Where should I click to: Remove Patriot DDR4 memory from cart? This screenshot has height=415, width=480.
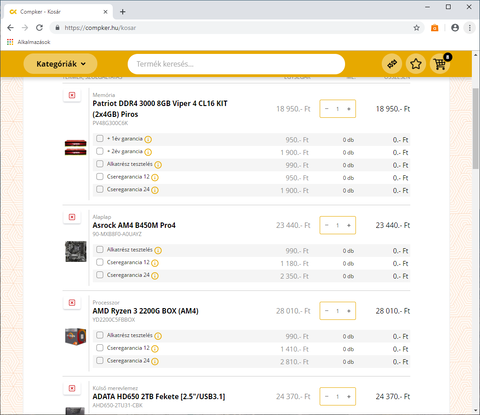(x=72, y=95)
